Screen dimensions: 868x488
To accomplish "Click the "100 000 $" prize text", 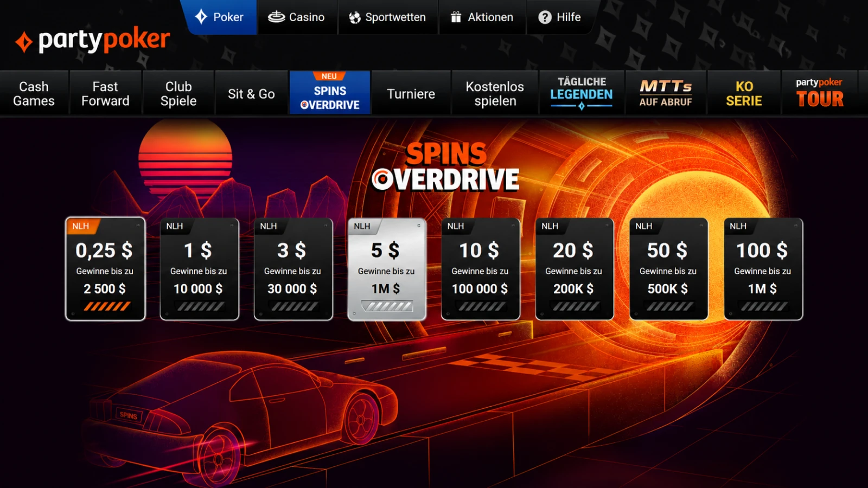I will pos(480,289).
